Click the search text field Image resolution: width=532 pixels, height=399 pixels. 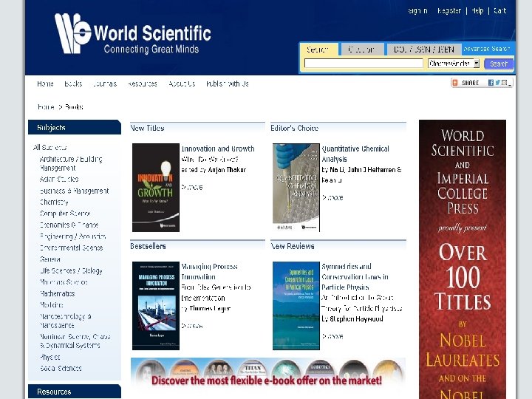pyautogui.click(x=364, y=64)
